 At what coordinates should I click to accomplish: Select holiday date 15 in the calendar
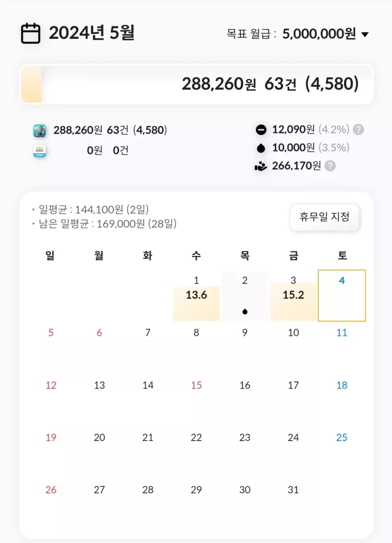click(196, 385)
